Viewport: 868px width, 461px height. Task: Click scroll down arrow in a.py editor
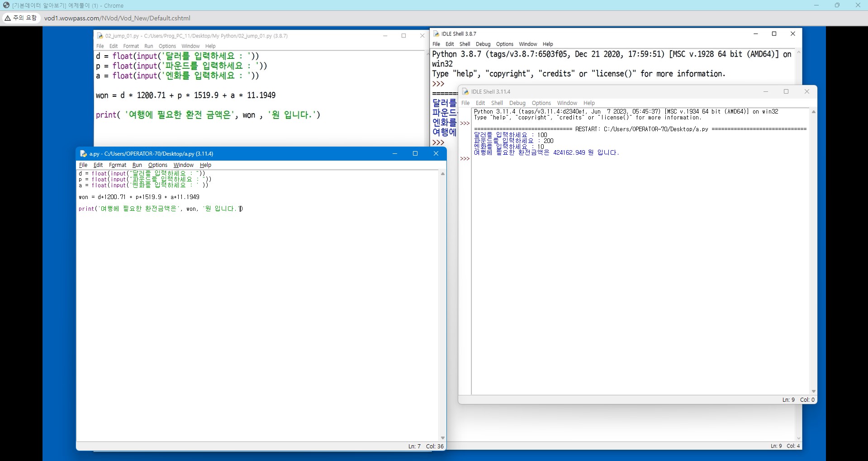pos(442,438)
